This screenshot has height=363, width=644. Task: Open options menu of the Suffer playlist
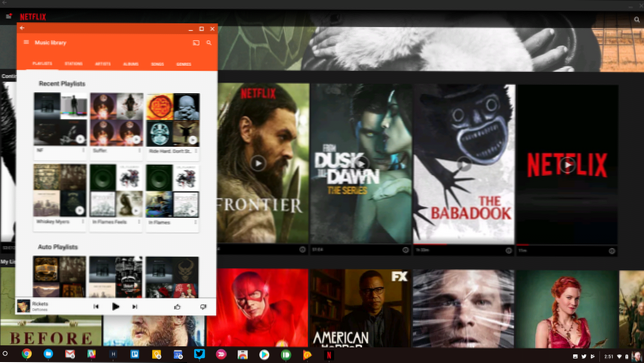139,151
